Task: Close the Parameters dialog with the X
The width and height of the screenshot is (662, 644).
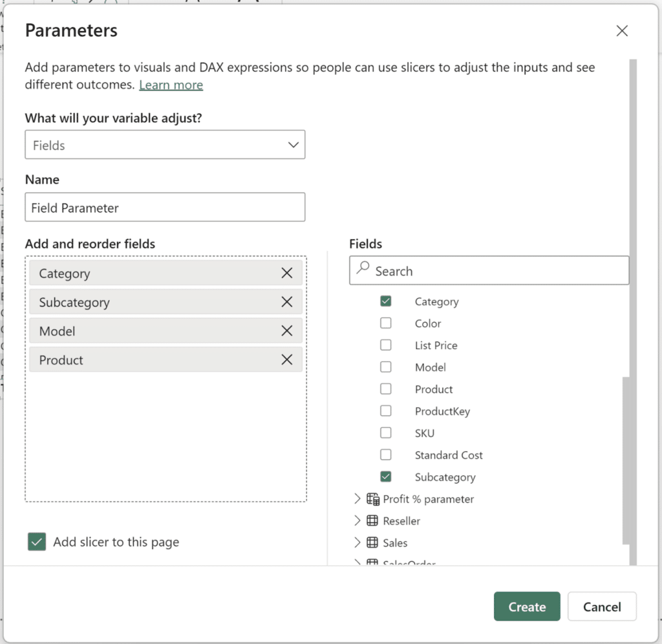Action: [622, 30]
